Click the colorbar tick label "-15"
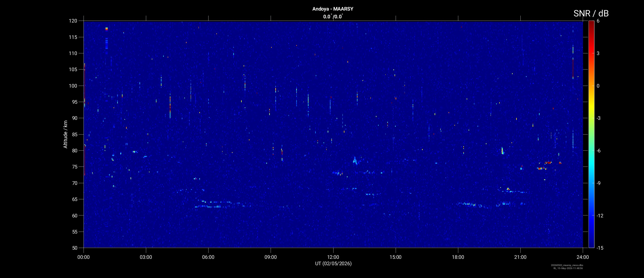Image resolution: width=644 pixels, height=278 pixels. click(600, 248)
